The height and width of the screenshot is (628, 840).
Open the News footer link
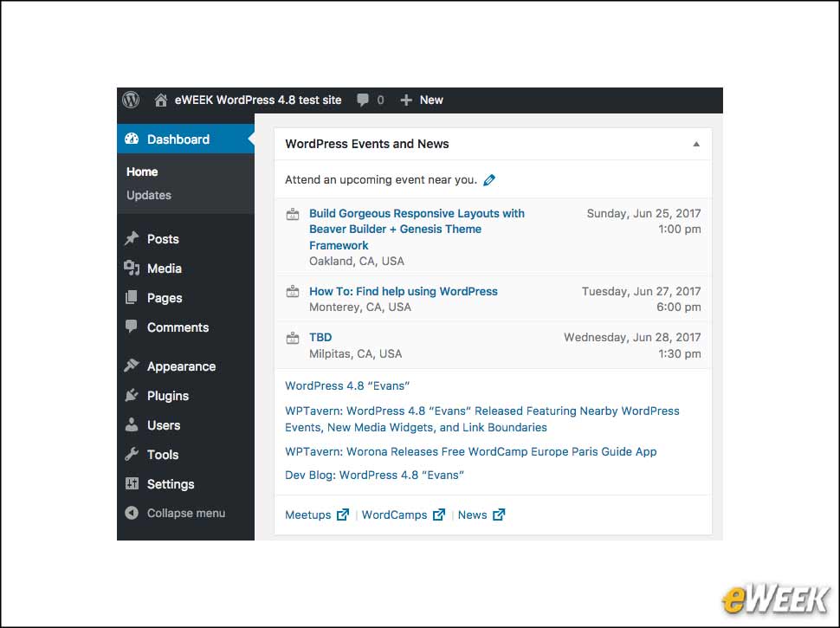[472, 515]
